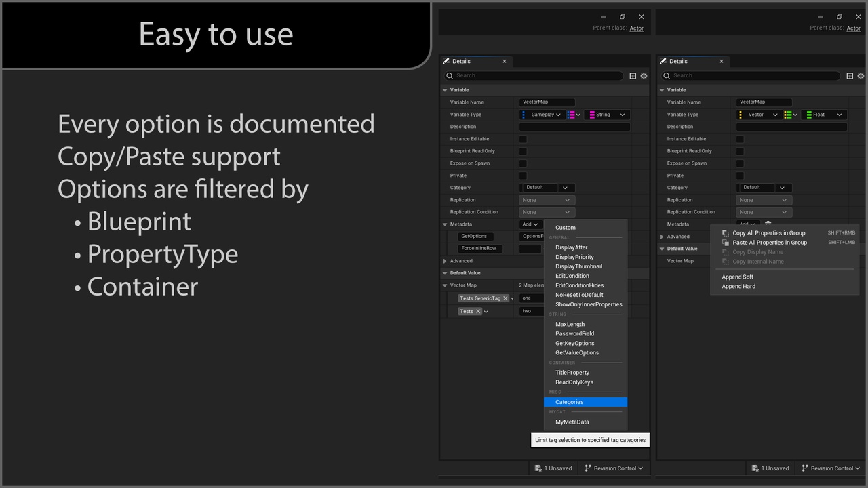
Task: Close the left Details tab
Action: click(504, 61)
